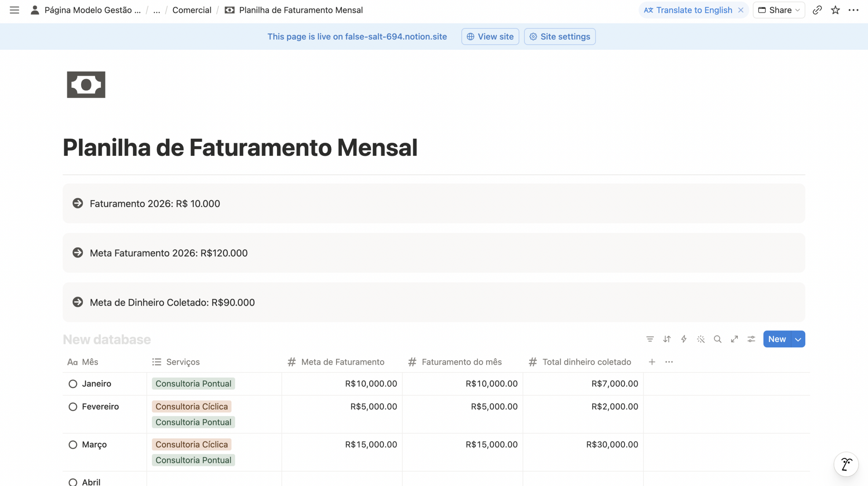Open the Meta de Faturamento column header
The image size is (868, 486).
click(342, 362)
